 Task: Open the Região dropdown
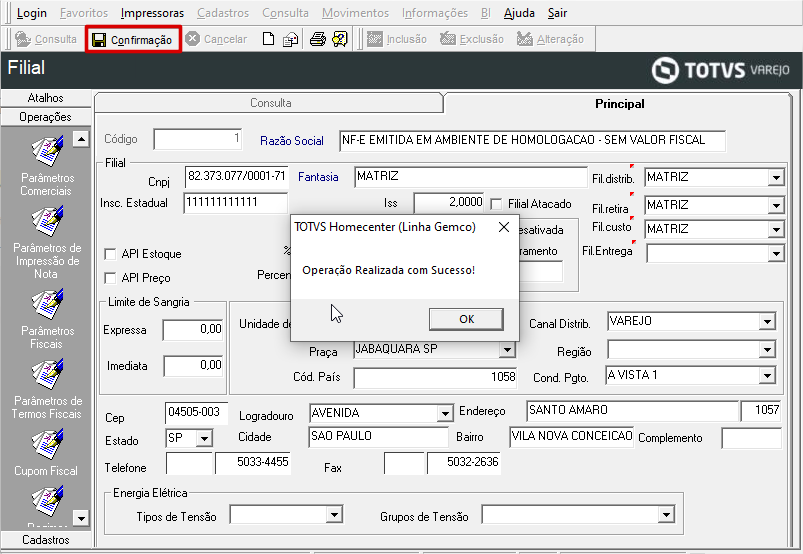(767, 350)
